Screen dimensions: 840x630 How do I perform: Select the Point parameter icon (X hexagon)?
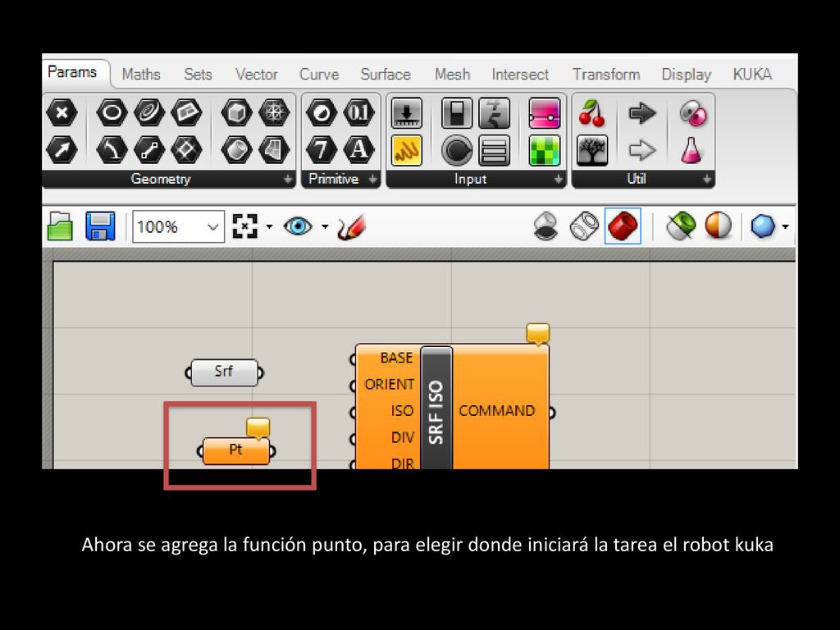62,113
